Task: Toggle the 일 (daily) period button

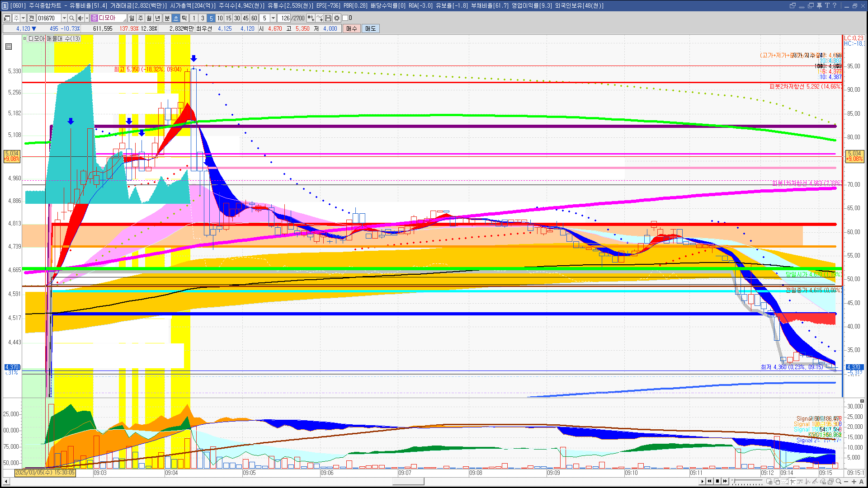Action: tap(132, 18)
